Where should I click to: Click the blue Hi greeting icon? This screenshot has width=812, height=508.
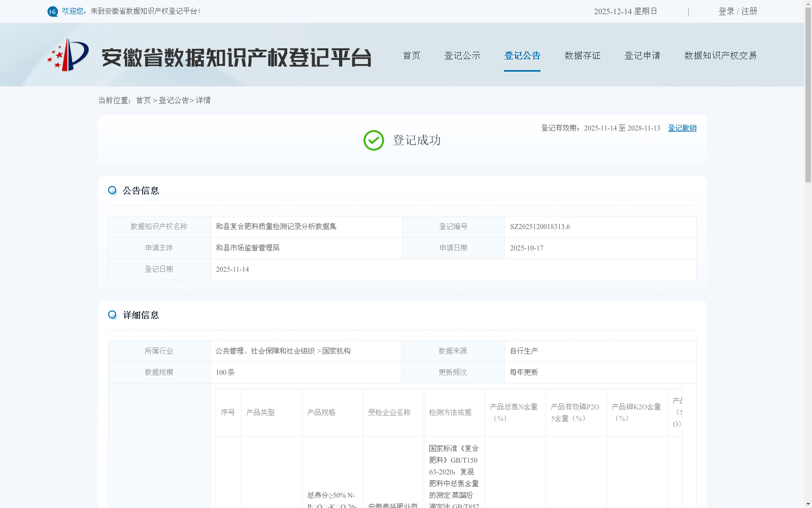pos(52,11)
